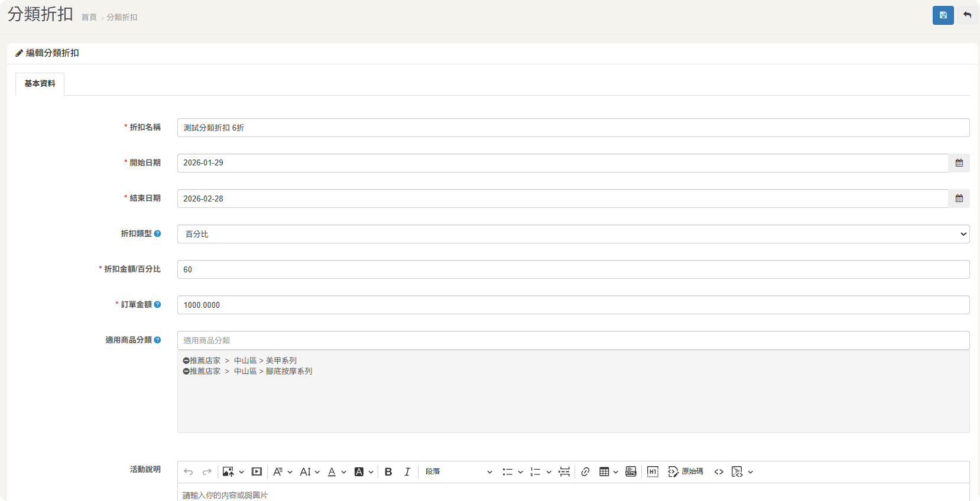980x501 pixels.
Task: Expand the last toolbar icon's dropdown arrow
Action: pos(750,472)
